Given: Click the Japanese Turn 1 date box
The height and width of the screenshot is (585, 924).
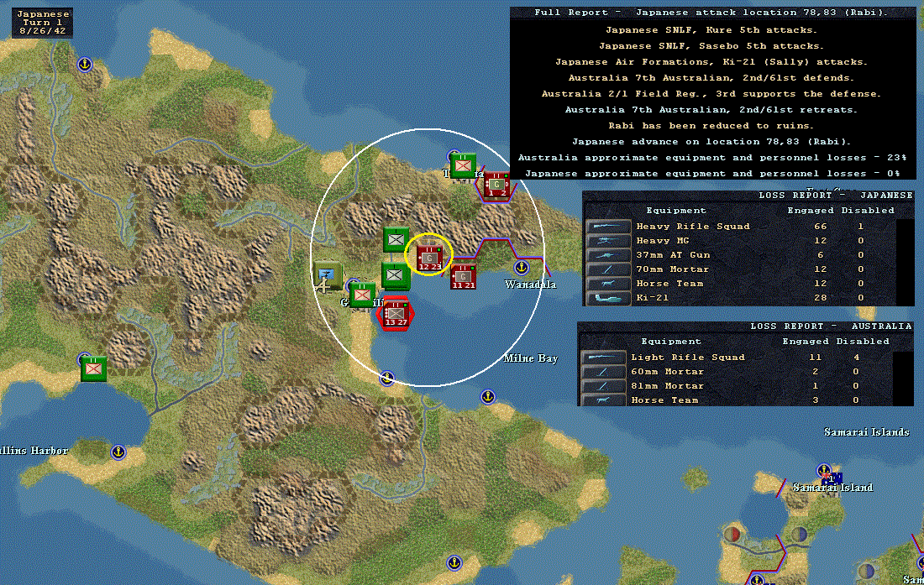Looking at the screenshot, I should coord(43,23).
